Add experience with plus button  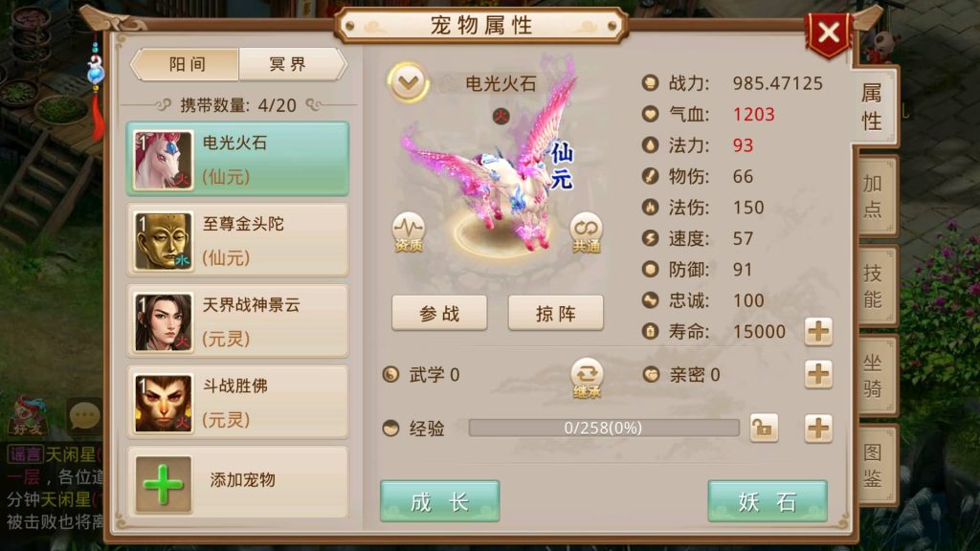[818, 429]
